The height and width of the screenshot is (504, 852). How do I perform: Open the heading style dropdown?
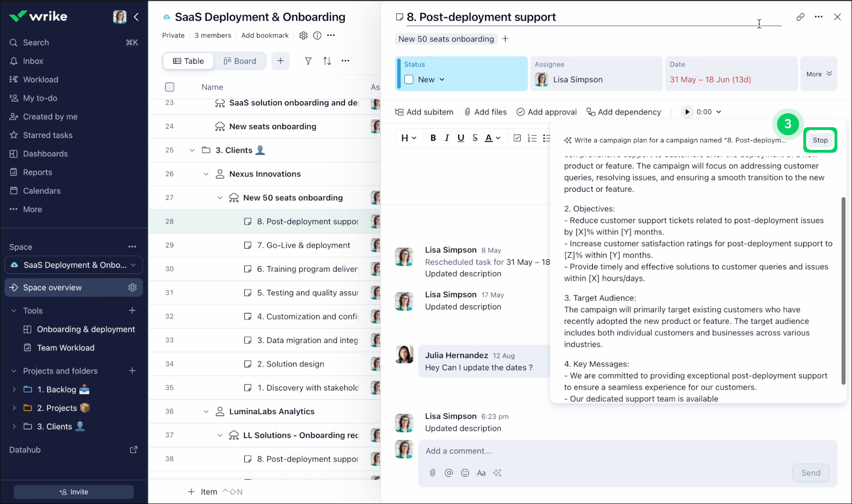tap(409, 138)
